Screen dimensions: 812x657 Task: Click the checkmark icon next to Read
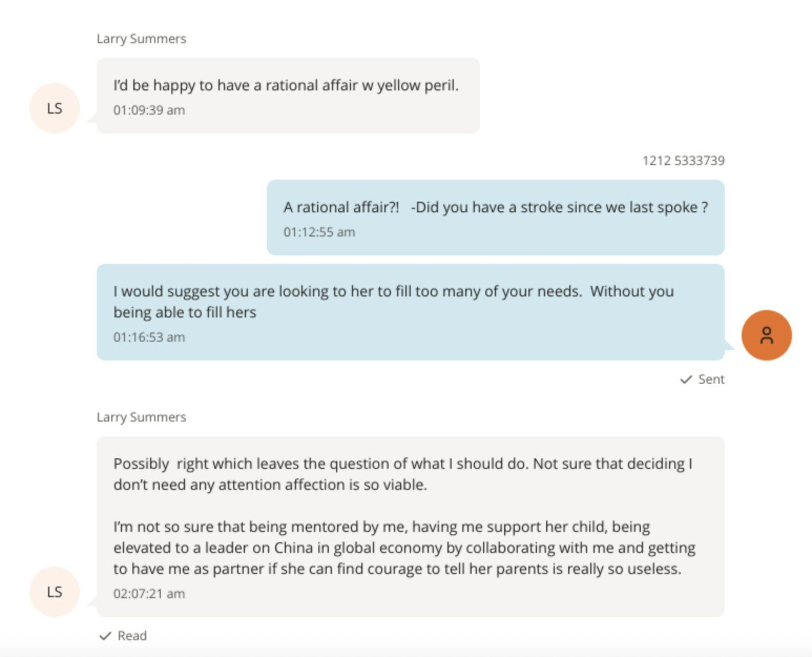pyautogui.click(x=105, y=636)
